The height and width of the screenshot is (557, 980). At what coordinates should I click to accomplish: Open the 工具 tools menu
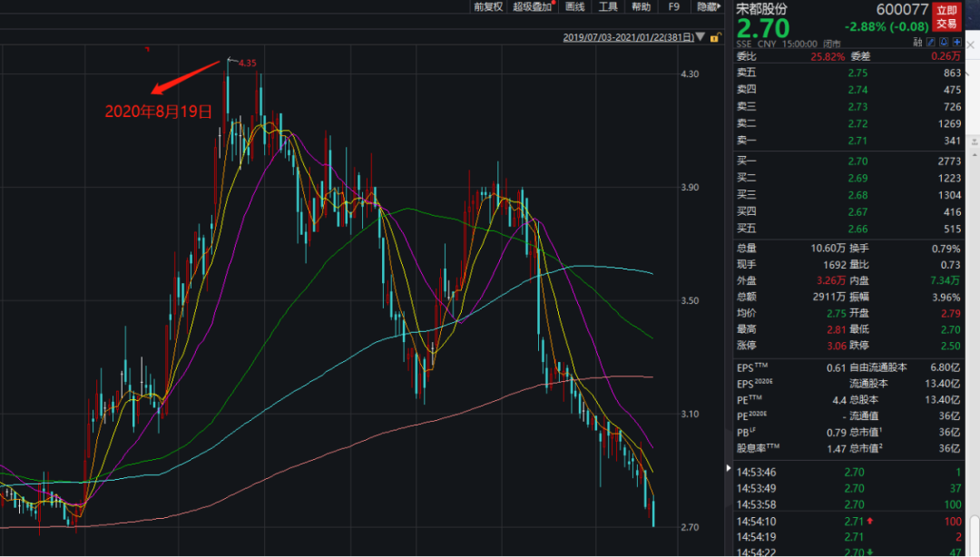[x=607, y=6]
